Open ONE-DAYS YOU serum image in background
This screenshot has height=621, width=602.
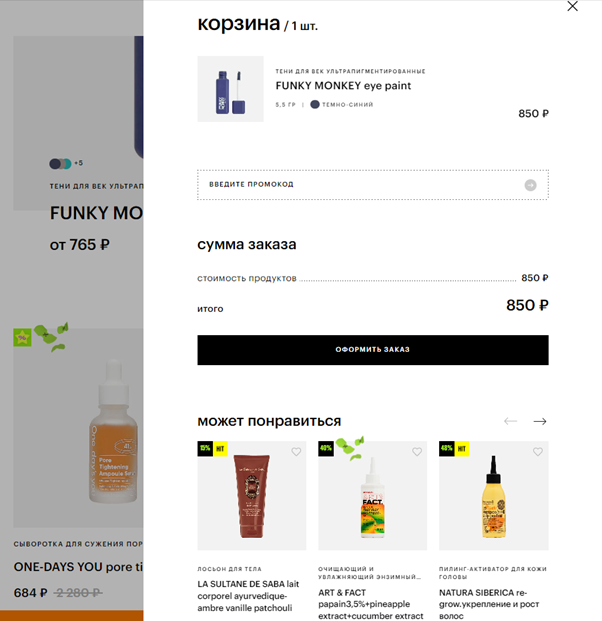pos(78,428)
